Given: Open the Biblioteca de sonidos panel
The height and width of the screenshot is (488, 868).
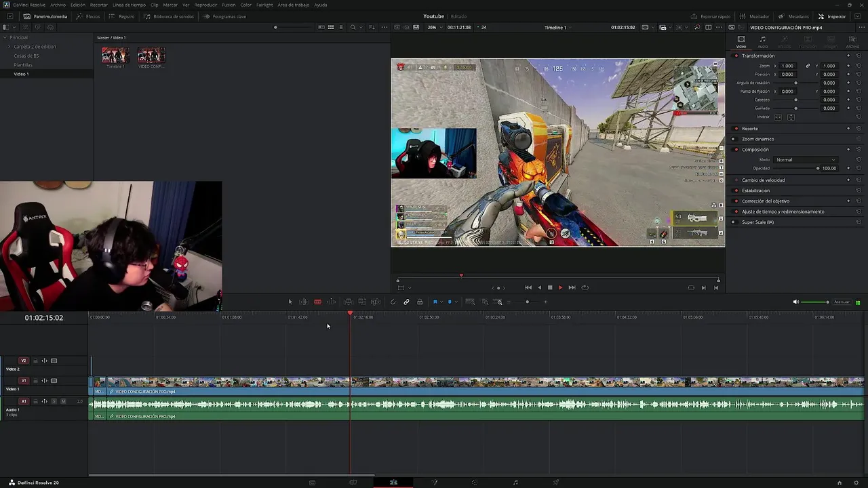Looking at the screenshot, I should (169, 16).
